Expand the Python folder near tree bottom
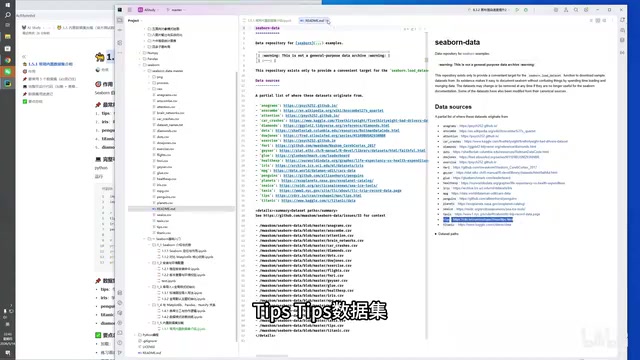This screenshot has width=640, height=360. coord(135,335)
